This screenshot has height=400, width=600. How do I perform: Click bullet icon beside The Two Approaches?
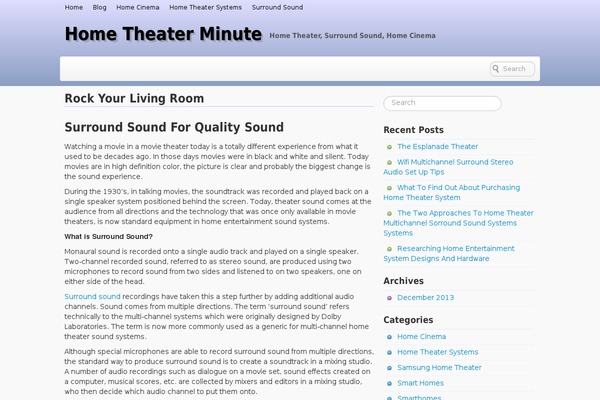(x=389, y=213)
